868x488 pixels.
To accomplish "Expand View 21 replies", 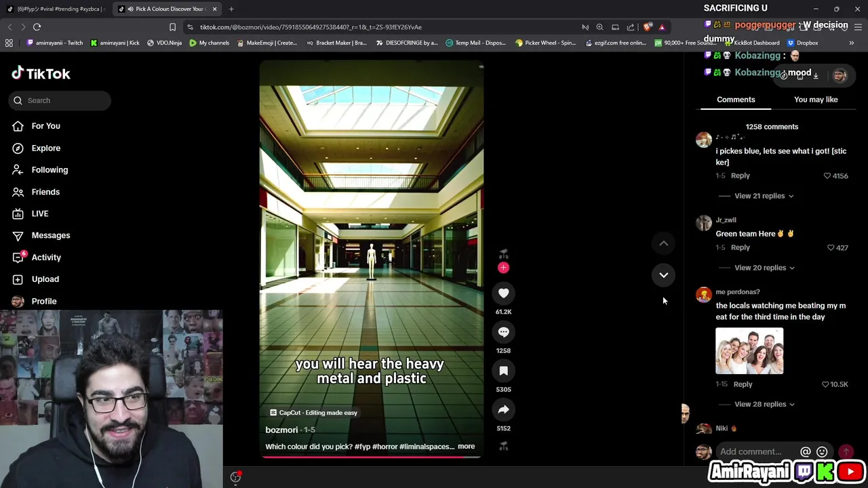I will tap(764, 196).
